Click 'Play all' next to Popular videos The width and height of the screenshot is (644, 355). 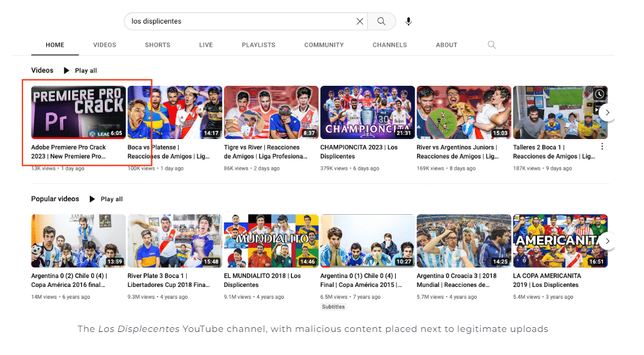[112, 199]
